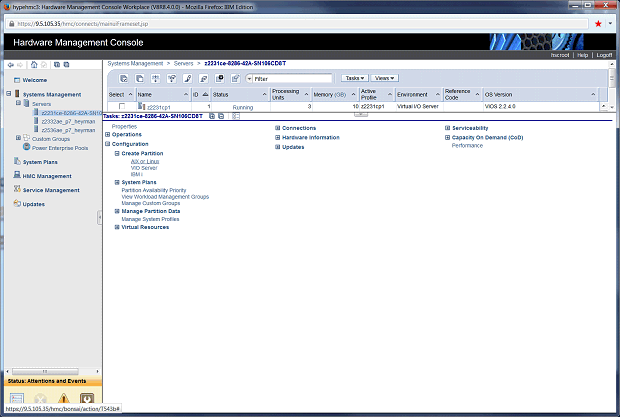
Task: Click the HMC Management computer icon
Action: point(17,175)
